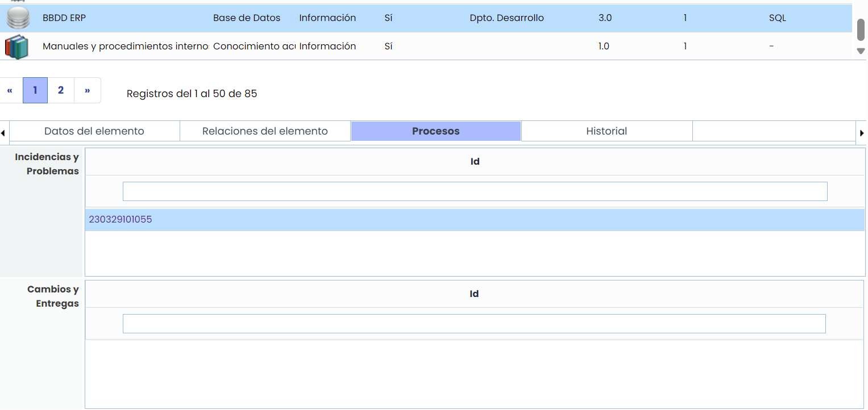Viewport: 868px width, 410px height.
Task: Open the Datos del elemento tab
Action: [94, 131]
